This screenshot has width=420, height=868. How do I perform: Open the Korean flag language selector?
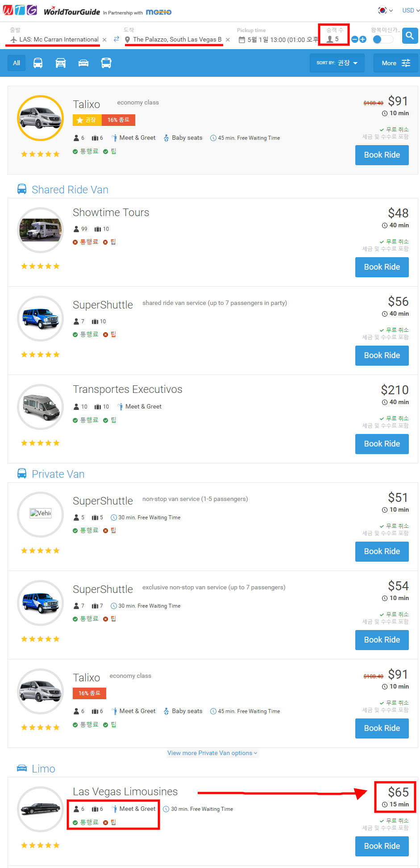[386, 10]
